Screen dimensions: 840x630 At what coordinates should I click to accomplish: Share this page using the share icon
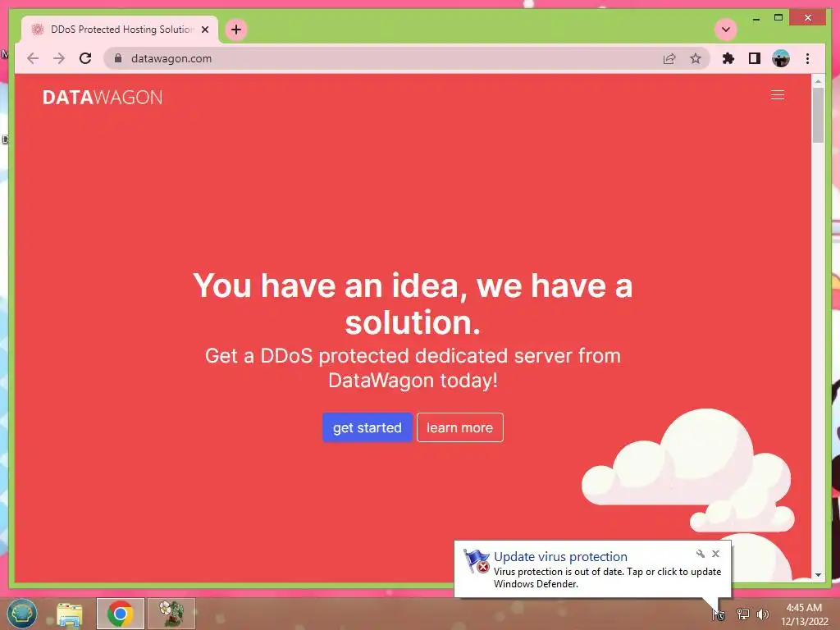(669, 58)
